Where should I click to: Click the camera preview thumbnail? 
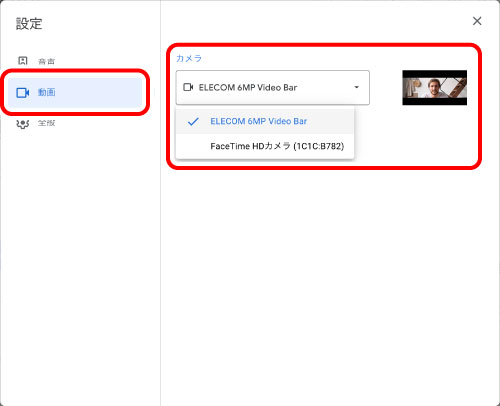click(434, 88)
